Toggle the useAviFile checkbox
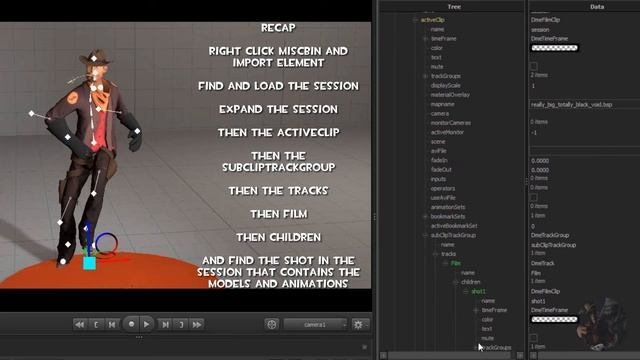This screenshot has height=360, width=640. (x=534, y=198)
